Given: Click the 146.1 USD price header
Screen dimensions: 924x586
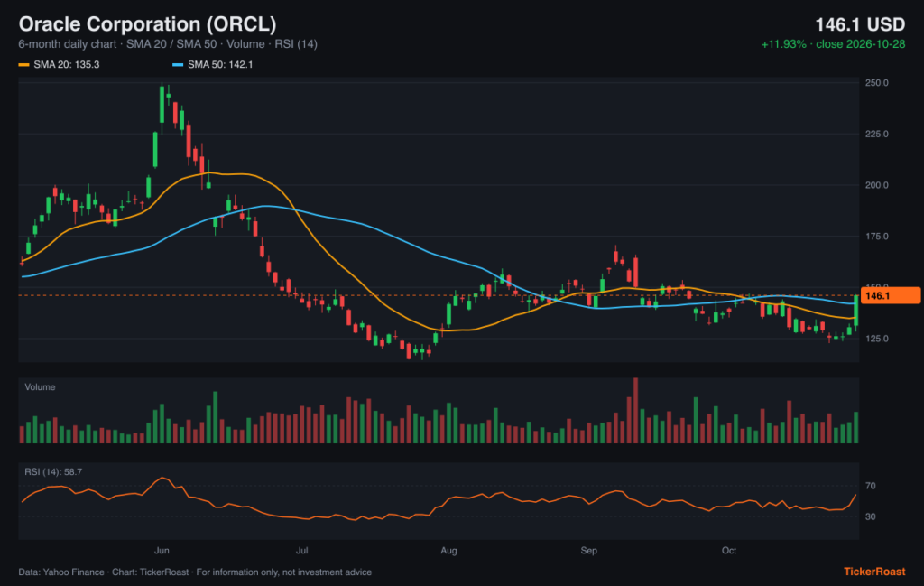Looking at the screenshot, I should click(x=860, y=24).
